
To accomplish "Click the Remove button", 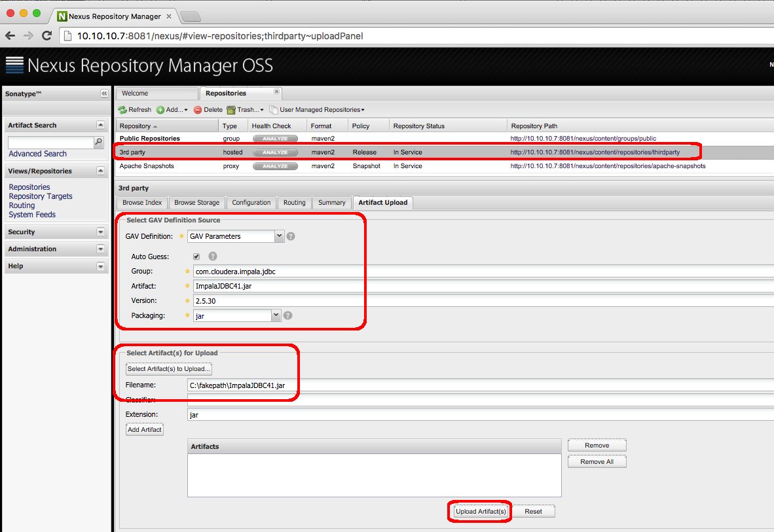I will click(597, 445).
